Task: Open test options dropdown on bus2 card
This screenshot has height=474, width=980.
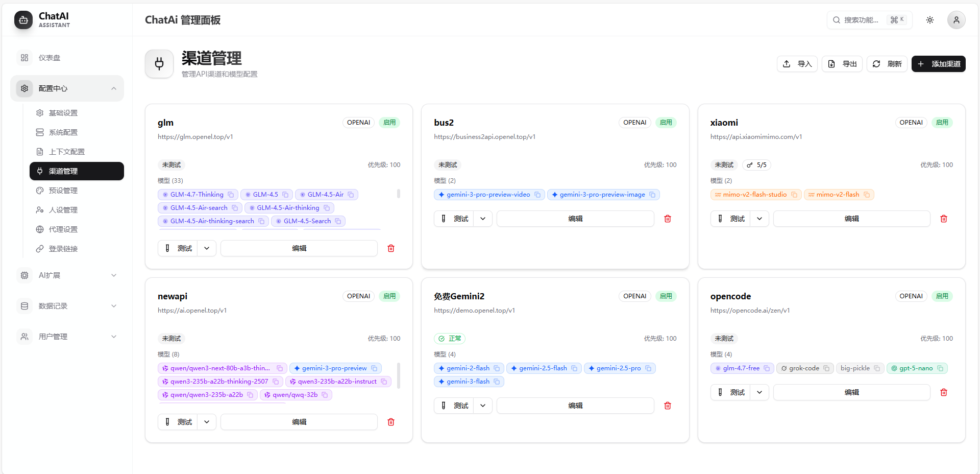Action: pos(483,219)
